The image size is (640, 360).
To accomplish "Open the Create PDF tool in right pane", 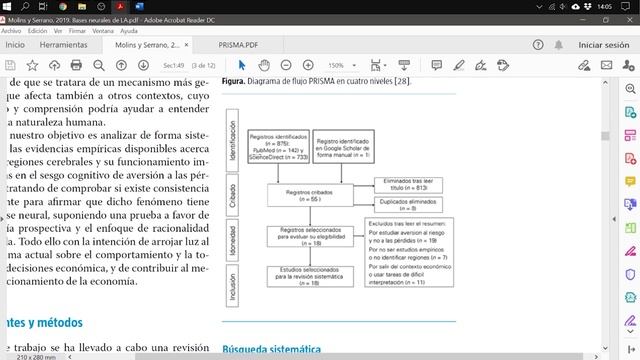I will click(x=630, y=158).
